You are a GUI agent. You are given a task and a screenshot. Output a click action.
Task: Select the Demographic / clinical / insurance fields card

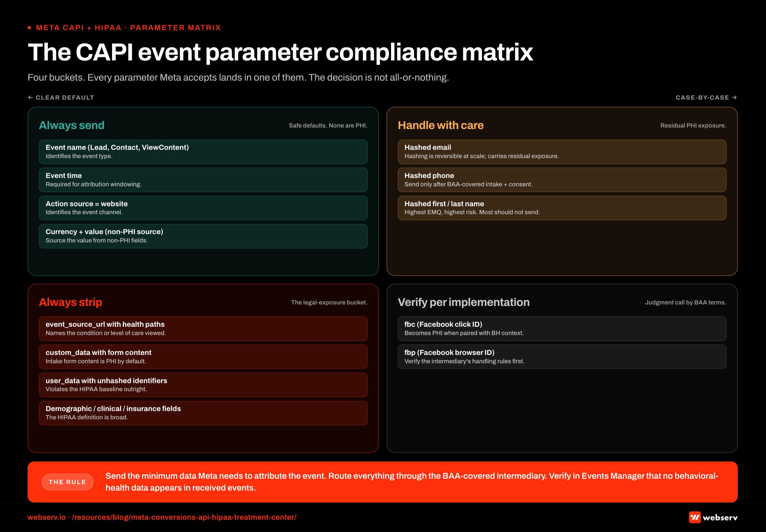coord(203,413)
